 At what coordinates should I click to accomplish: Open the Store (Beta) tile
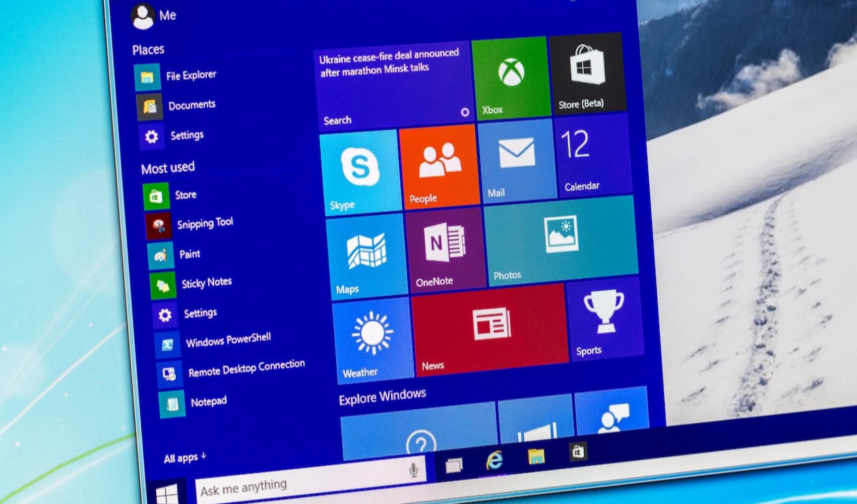click(587, 73)
